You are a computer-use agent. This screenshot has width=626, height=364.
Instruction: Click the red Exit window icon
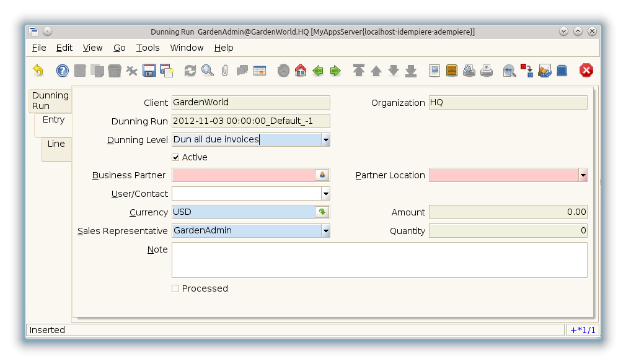(x=586, y=71)
